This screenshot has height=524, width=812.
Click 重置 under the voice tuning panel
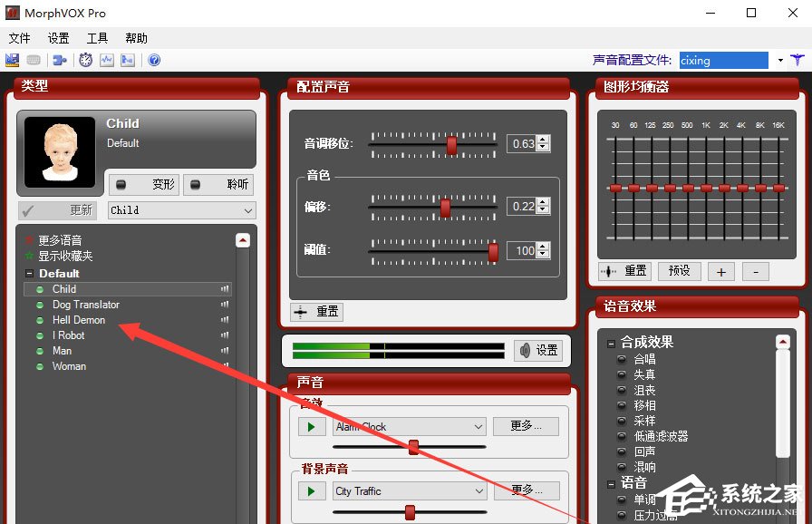point(316,312)
